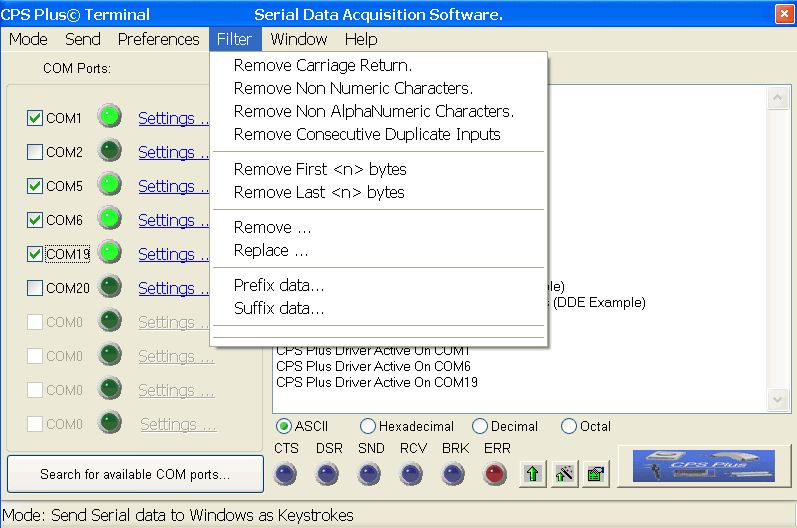Viewport: 797px width, 528px height.
Task: Choose Suffix data... menu entry
Action: point(379,308)
